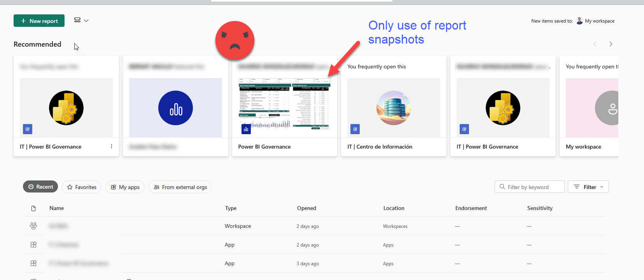Click the New report button
The width and height of the screenshot is (644, 280).
(x=39, y=21)
